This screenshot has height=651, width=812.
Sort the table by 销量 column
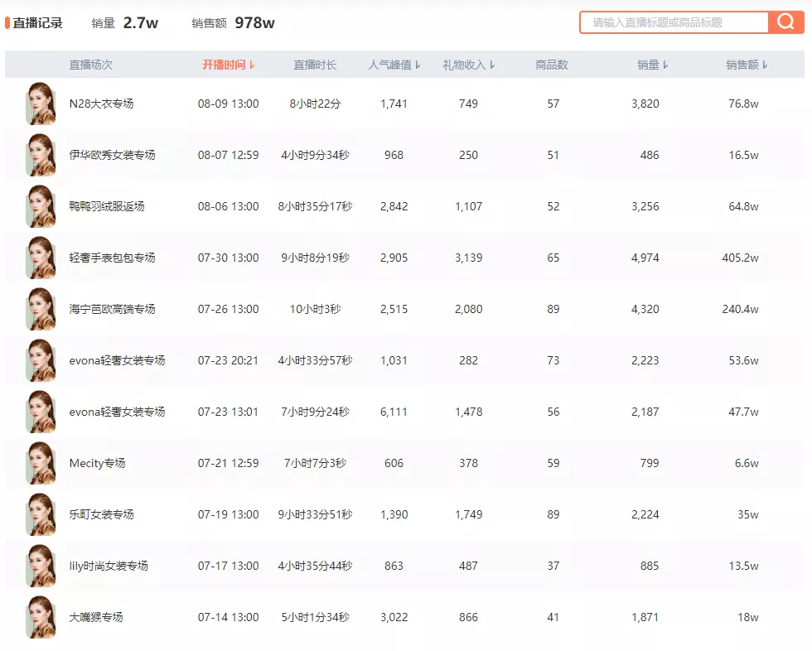653,65
